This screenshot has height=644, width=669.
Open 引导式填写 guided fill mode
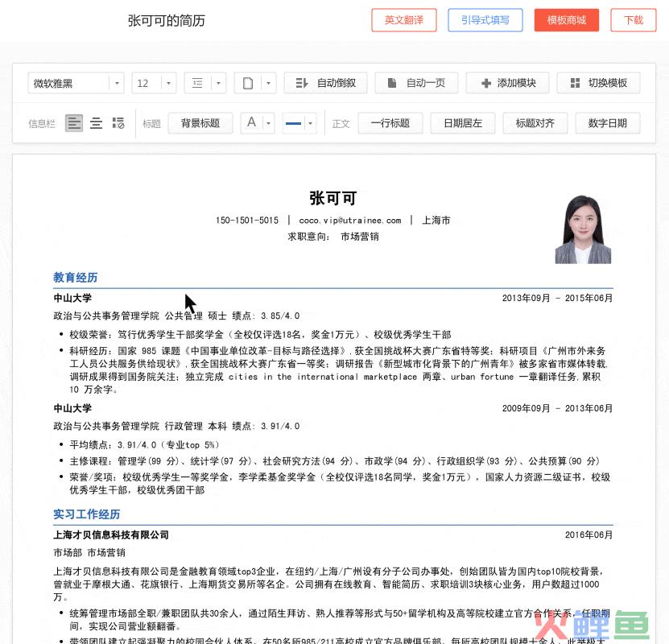tap(485, 20)
